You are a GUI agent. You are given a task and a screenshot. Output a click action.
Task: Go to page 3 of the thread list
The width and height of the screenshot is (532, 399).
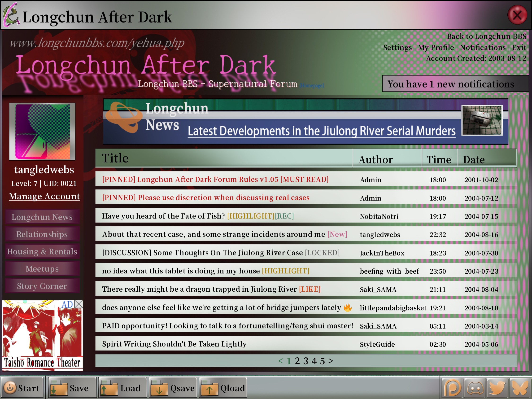coord(305,361)
